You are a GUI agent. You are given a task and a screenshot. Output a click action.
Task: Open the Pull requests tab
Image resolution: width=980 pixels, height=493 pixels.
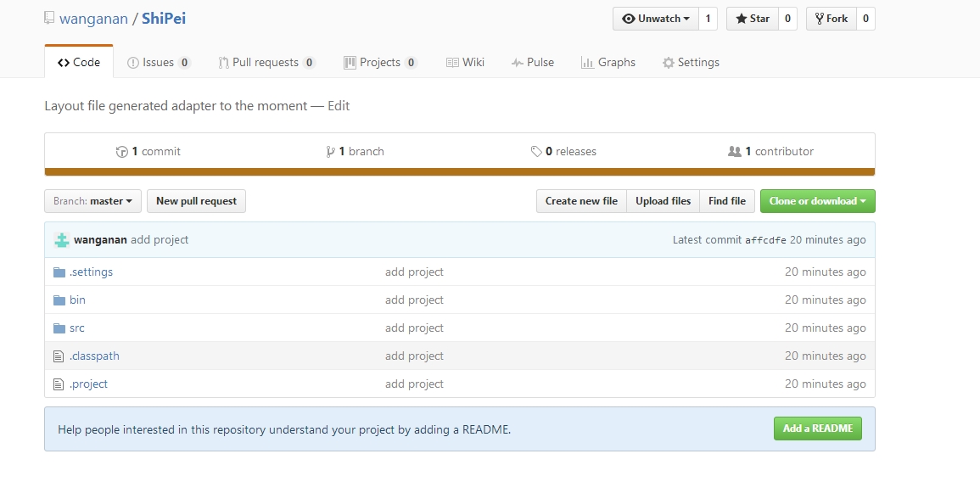point(267,63)
